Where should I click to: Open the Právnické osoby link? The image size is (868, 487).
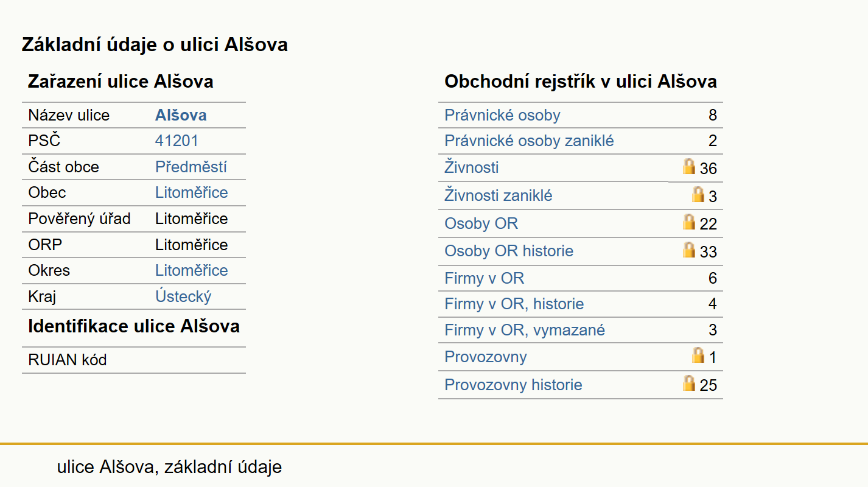click(502, 115)
